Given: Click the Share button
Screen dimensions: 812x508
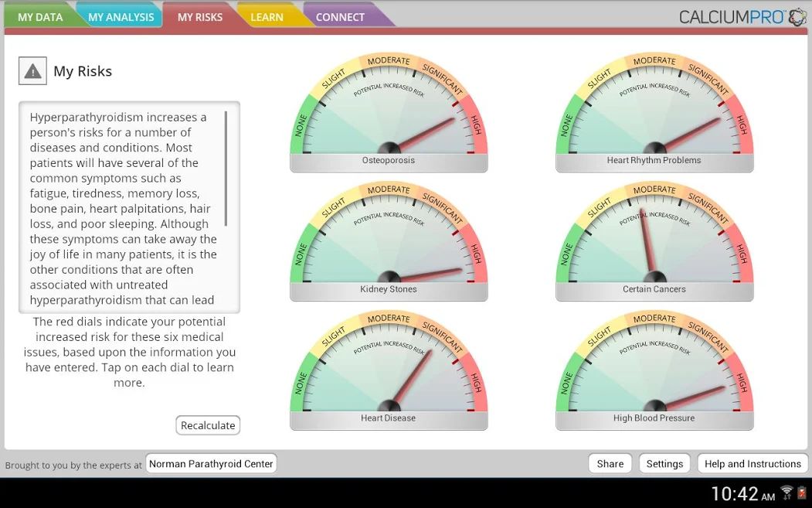Looking at the screenshot, I should (x=610, y=464).
